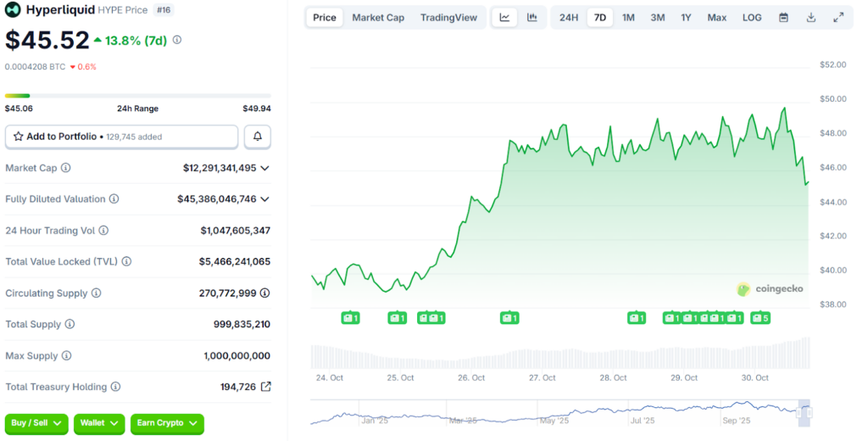Open Total Treasury Holding external link icon
868x441 pixels.
tap(265, 387)
